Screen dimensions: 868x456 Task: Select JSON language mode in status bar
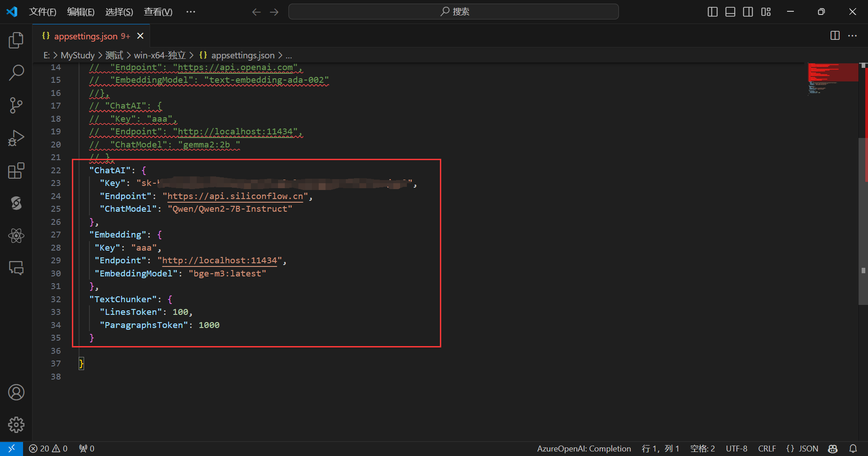[x=802, y=448]
